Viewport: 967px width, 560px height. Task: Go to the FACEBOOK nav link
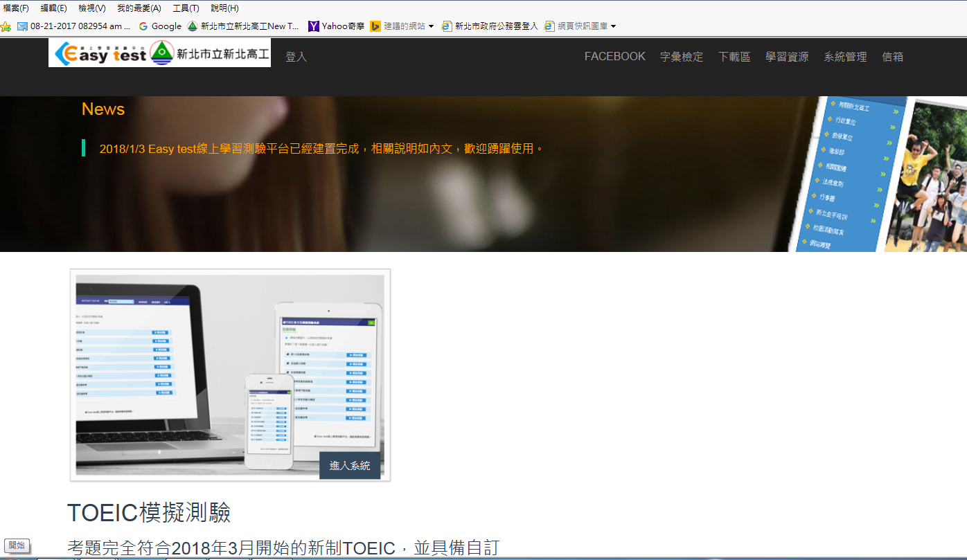[614, 57]
